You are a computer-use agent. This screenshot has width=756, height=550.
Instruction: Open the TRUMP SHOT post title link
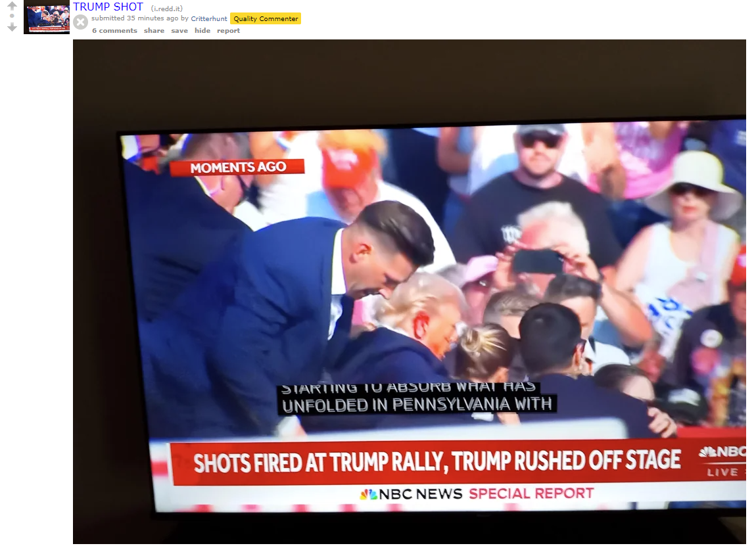pos(108,7)
